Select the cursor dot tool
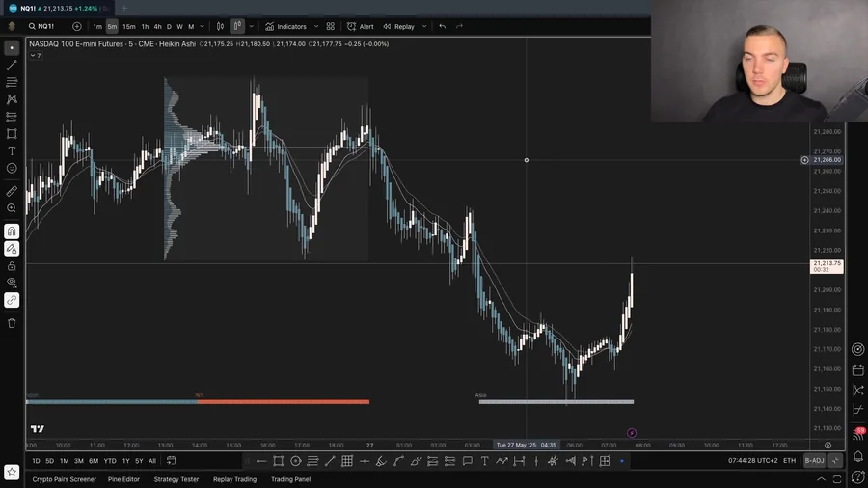The image size is (868, 488). [12, 48]
